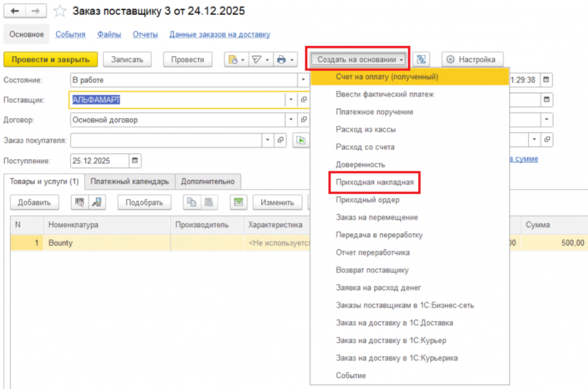Screen dimensions: 588x389
Task: Click the Провести и закрыть button
Action: click(51, 59)
